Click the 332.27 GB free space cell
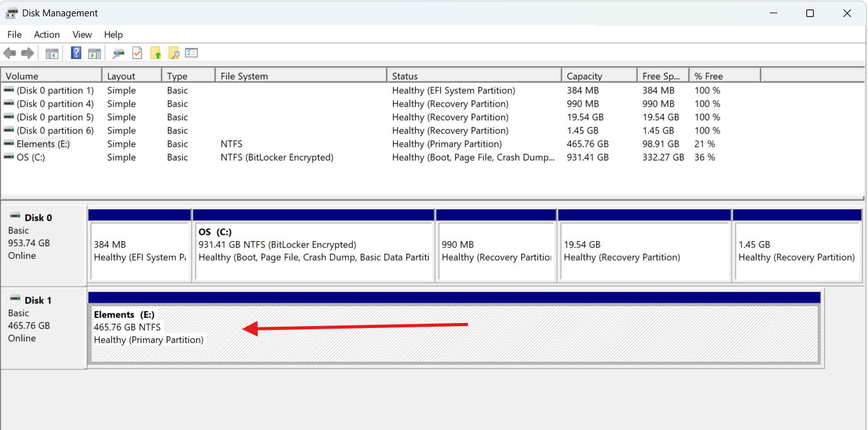Viewport: 868px width, 430px height. click(663, 157)
